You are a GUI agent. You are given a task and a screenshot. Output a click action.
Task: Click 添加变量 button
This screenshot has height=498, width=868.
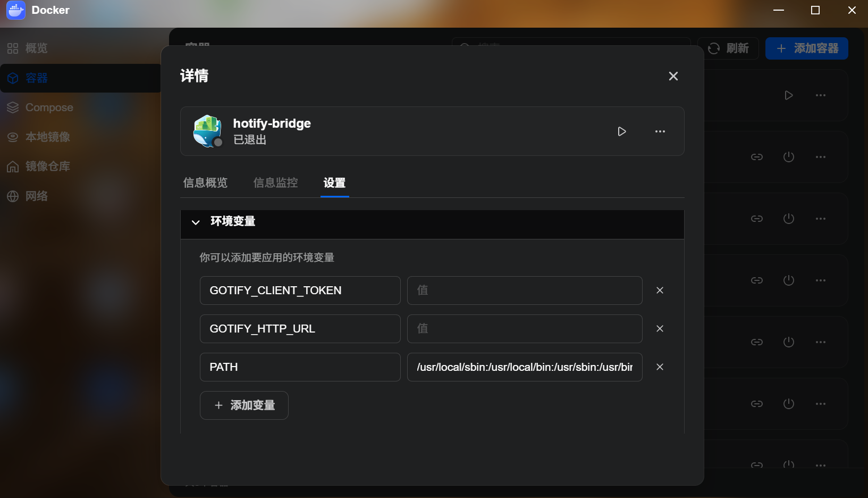click(x=244, y=405)
